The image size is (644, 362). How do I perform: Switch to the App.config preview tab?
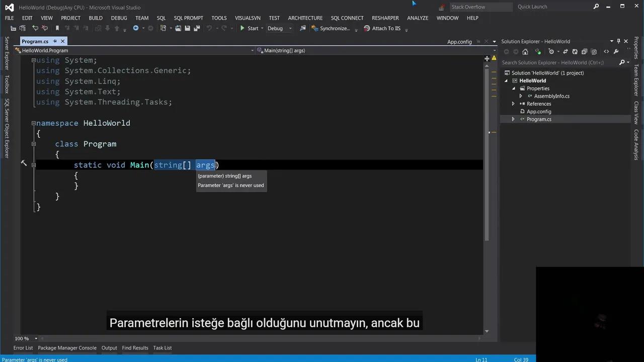[x=459, y=42]
